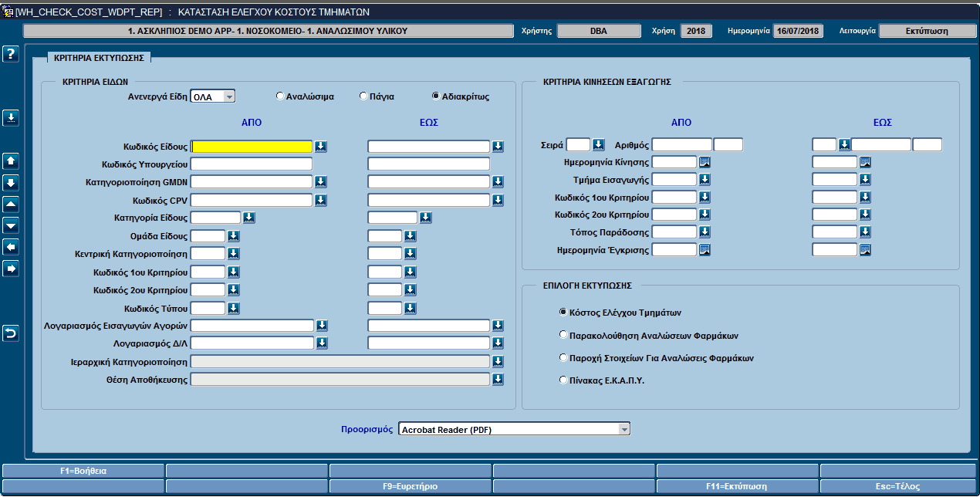
Task: Click the F9=Ευρετήριο button
Action: [411, 487]
